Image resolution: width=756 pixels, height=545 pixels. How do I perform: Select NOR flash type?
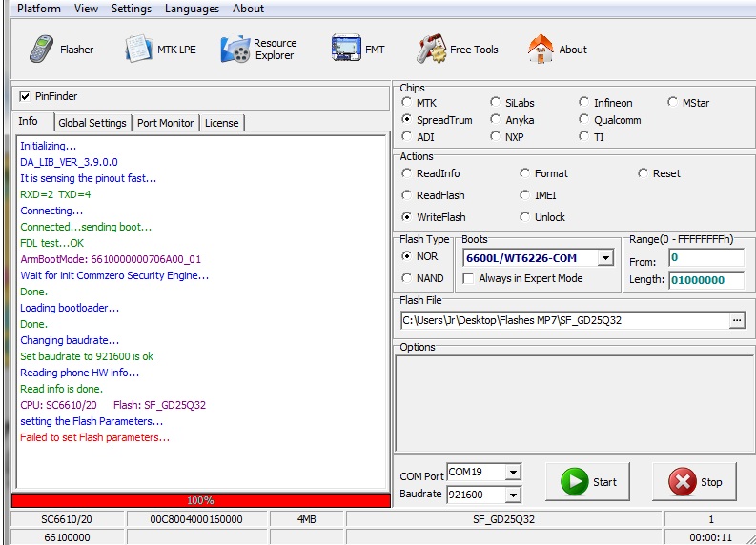(x=406, y=256)
